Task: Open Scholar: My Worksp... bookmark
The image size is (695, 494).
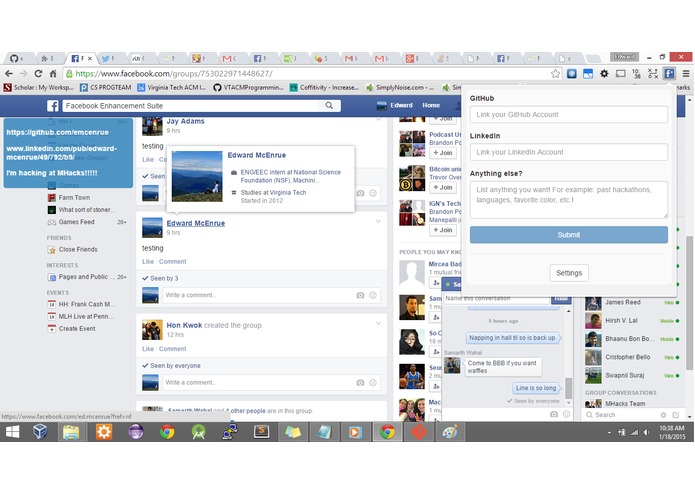Action: pos(39,87)
